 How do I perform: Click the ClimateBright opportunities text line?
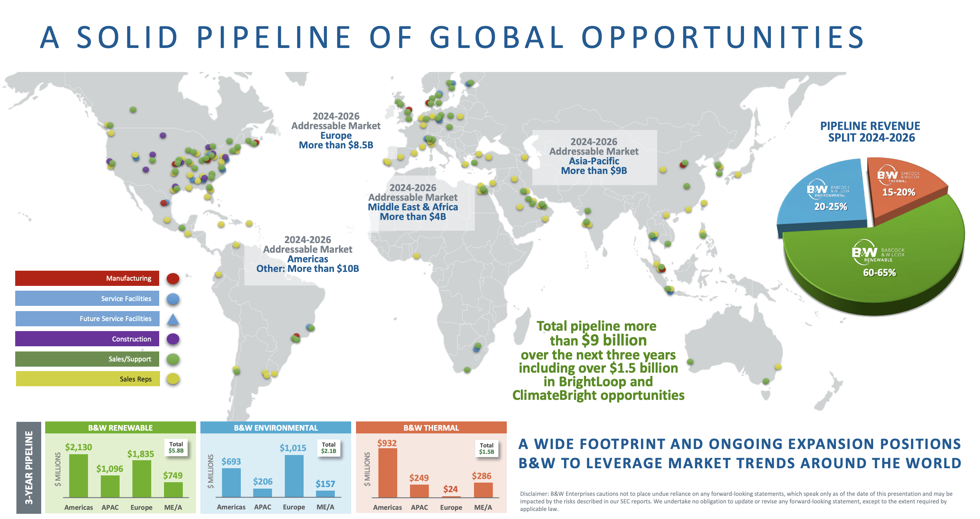598,395
